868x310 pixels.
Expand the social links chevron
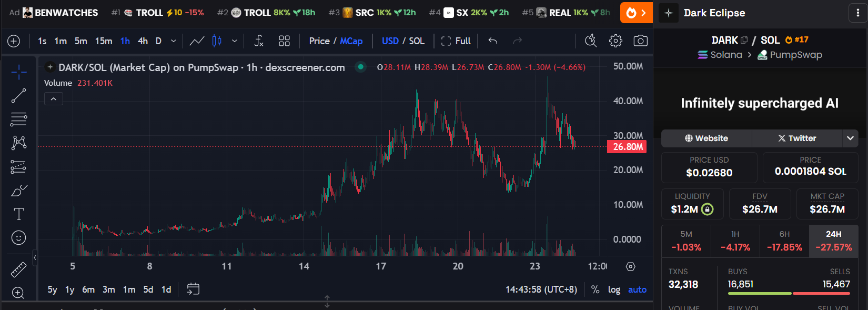(x=850, y=138)
